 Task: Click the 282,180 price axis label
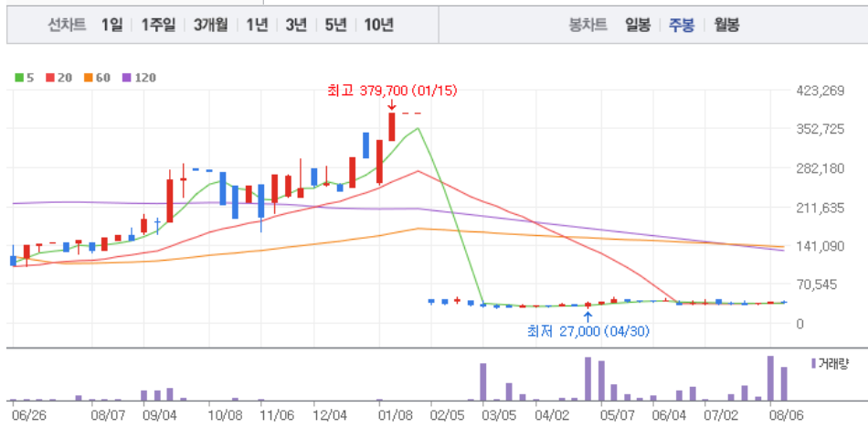821,168
